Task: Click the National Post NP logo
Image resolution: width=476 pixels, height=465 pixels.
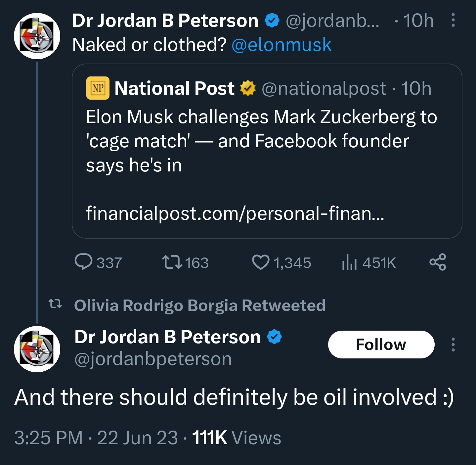Action: tap(98, 88)
